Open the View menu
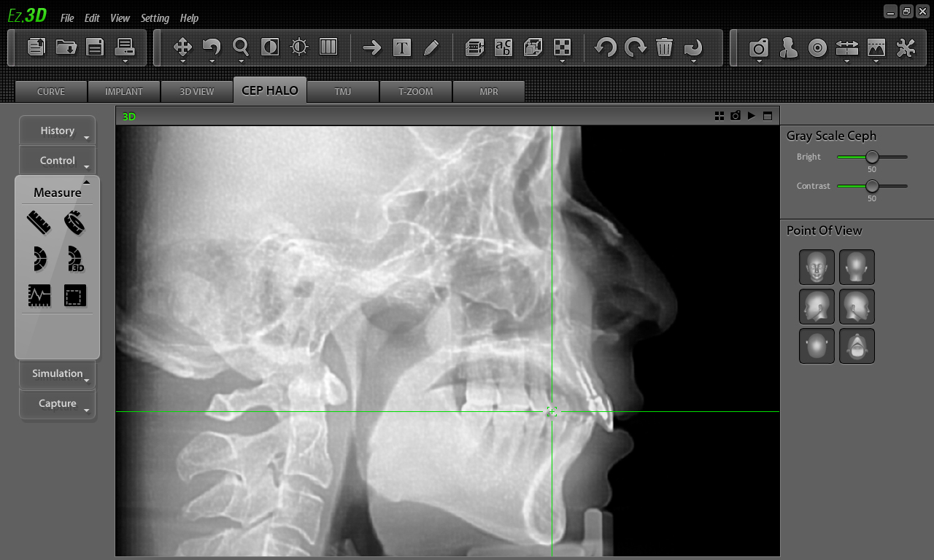The height and width of the screenshot is (560, 934). (x=120, y=18)
